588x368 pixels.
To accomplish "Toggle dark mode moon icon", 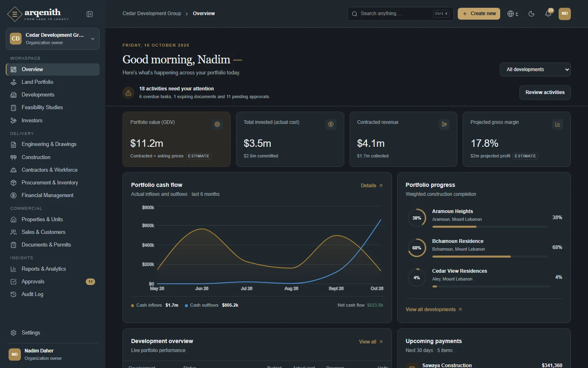I will click(x=531, y=14).
